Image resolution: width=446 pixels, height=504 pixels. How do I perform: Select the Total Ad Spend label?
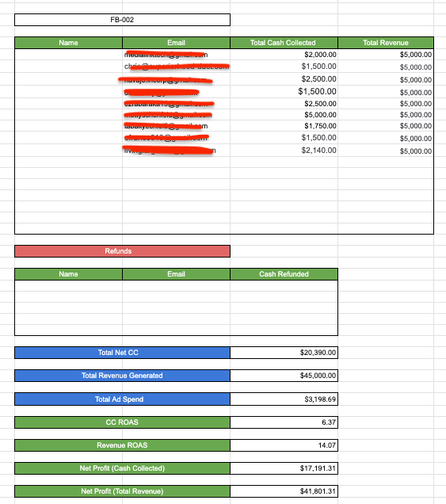coord(122,399)
